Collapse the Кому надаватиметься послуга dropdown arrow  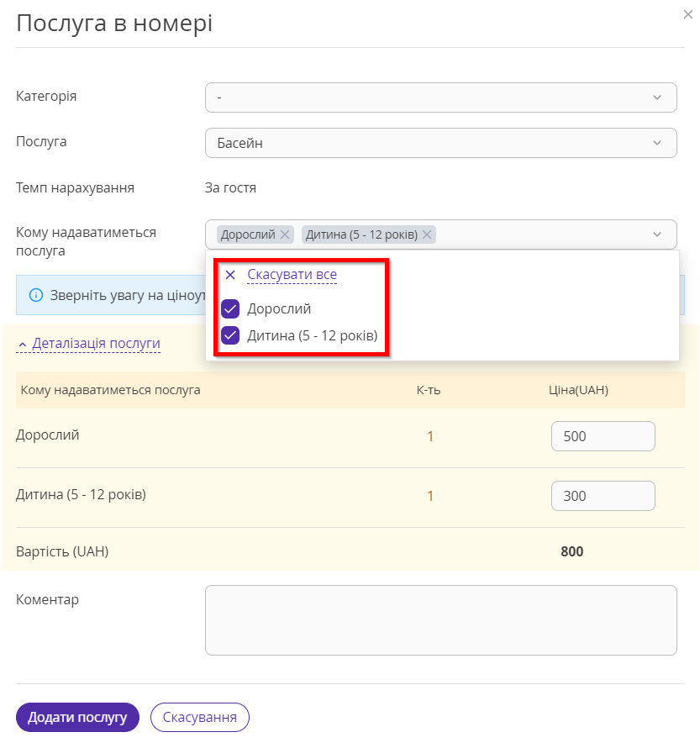point(656,234)
